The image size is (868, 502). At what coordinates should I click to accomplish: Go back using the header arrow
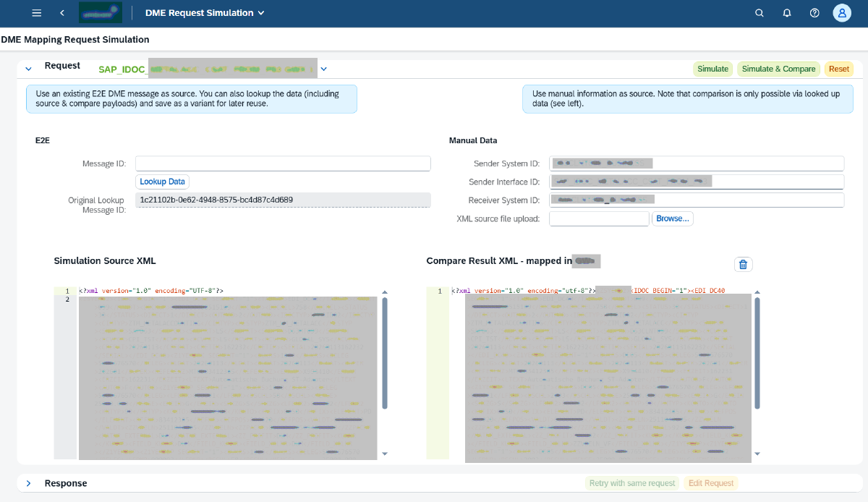click(62, 13)
